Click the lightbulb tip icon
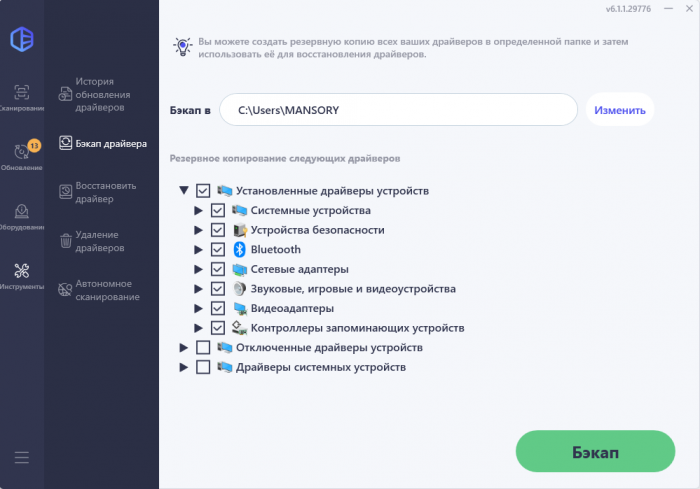 [182, 46]
